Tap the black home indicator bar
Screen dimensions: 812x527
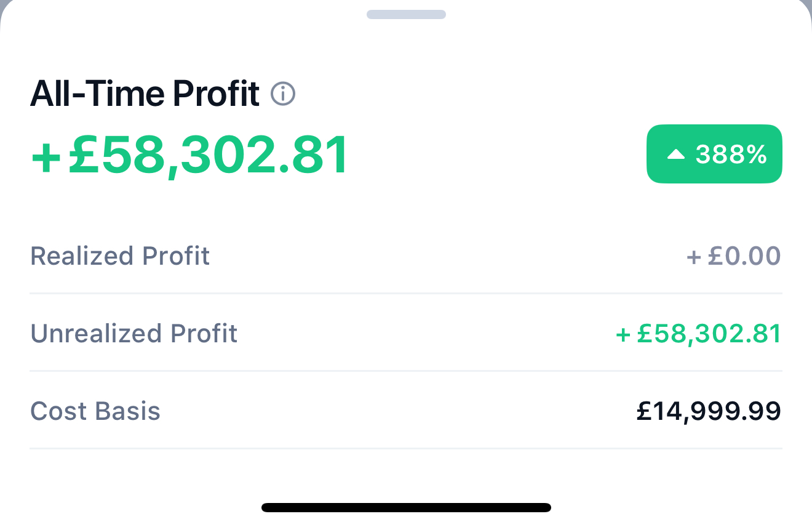pos(406,508)
